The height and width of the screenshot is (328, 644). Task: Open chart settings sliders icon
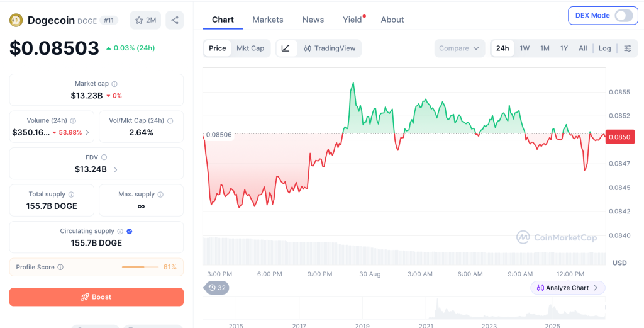(x=628, y=48)
